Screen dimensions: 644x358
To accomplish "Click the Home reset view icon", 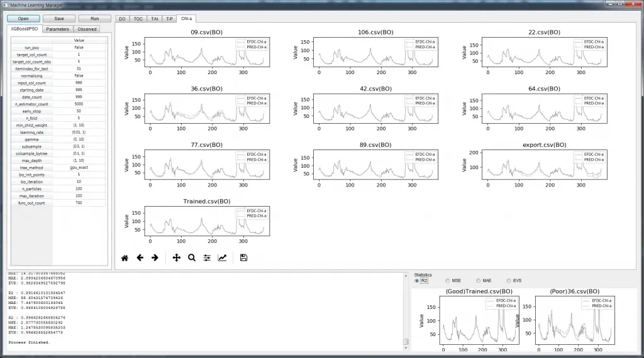I will pos(125,258).
